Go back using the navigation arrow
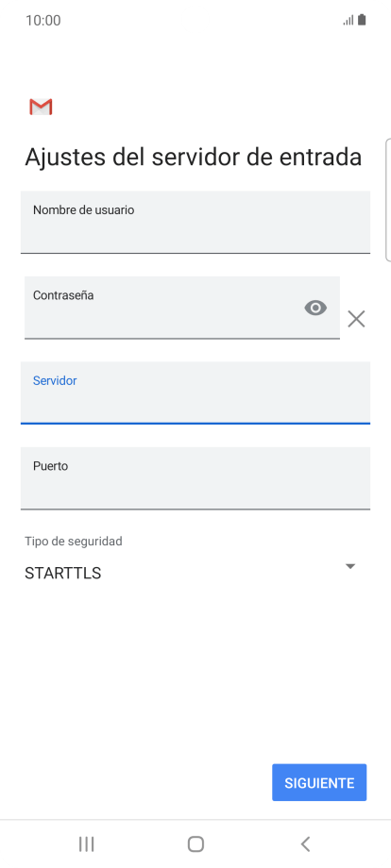Screen dimensions: 391x868 pos(305,844)
